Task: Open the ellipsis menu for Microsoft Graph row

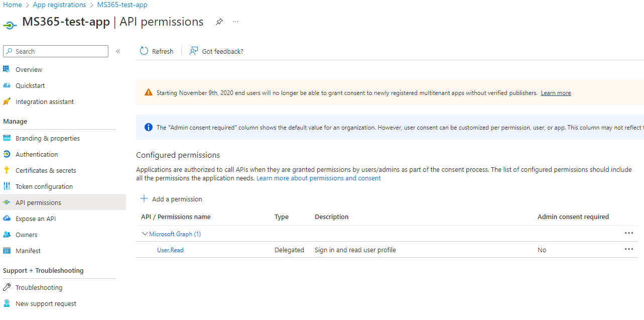Action: (x=629, y=233)
